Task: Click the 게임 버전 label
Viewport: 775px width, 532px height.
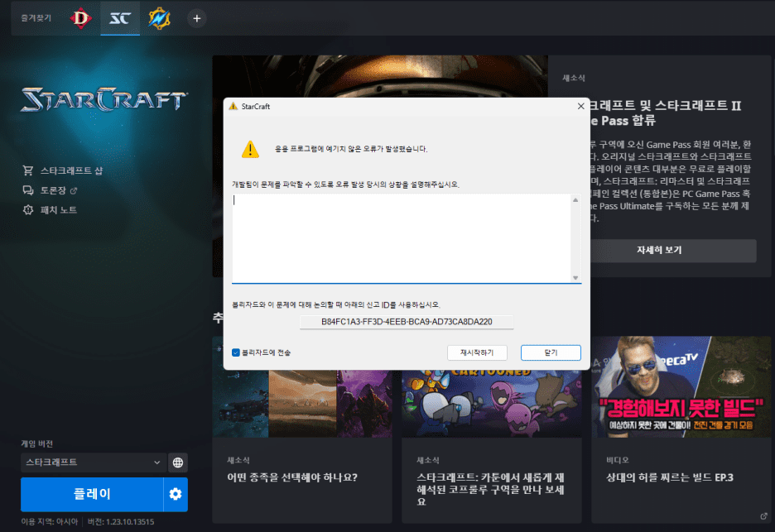Action: click(x=36, y=443)
